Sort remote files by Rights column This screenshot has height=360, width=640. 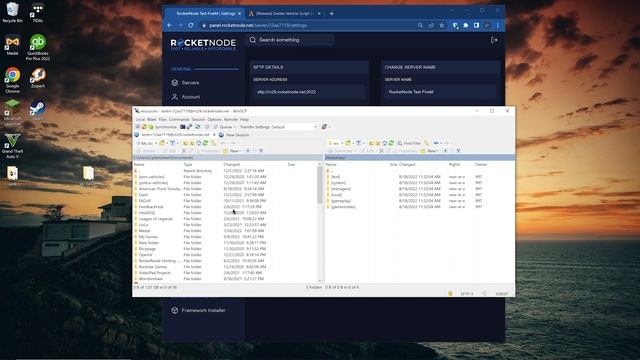(454, 164)
